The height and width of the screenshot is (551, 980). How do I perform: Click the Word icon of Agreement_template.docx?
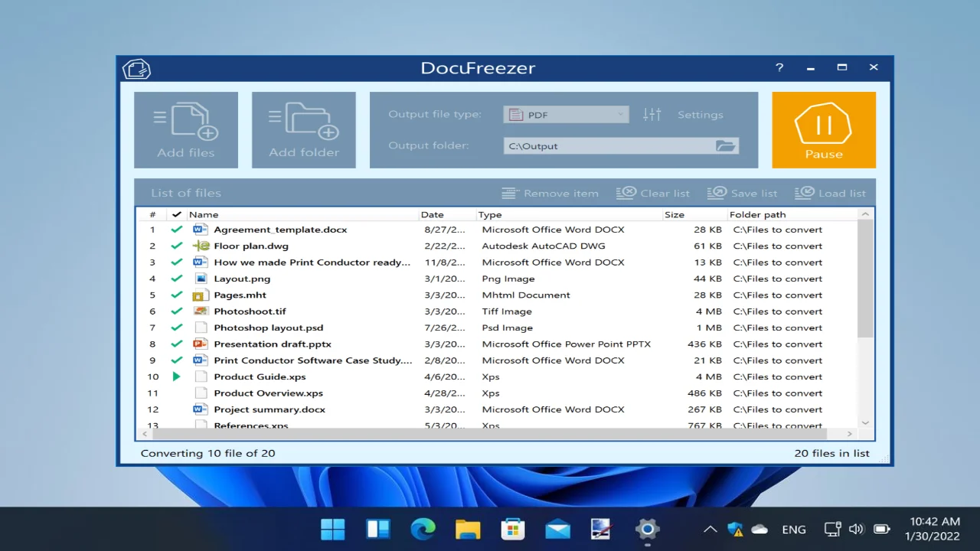pos(201,230)
